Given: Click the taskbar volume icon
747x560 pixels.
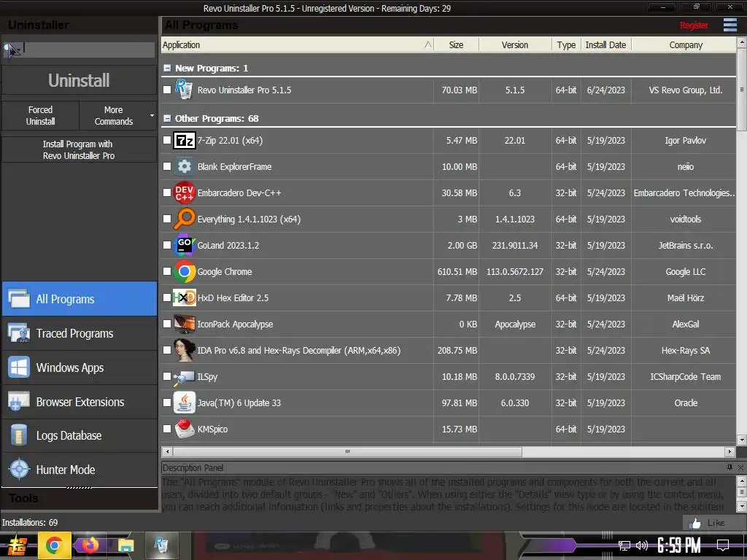Looking at the screenshot, I should (x=642, y=545).
